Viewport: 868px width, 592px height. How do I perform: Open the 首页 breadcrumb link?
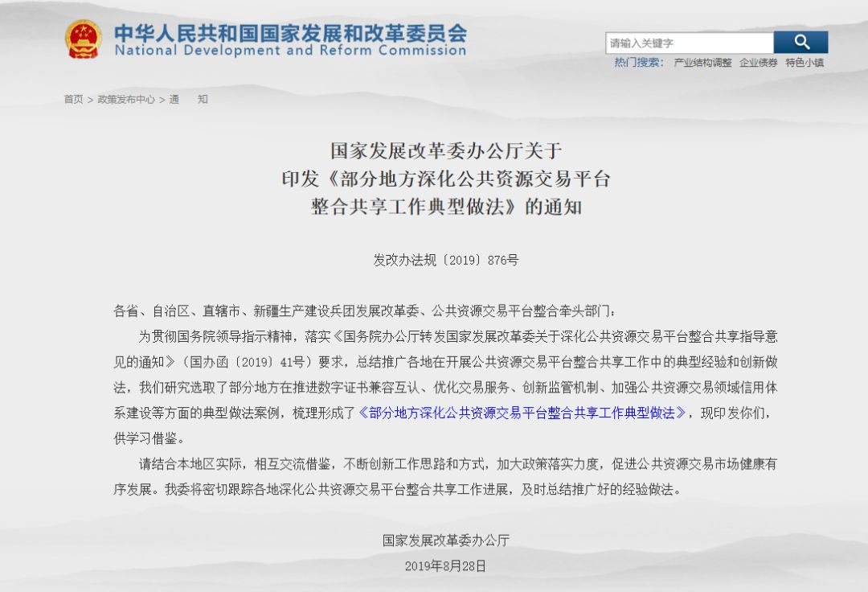(73, 99)
